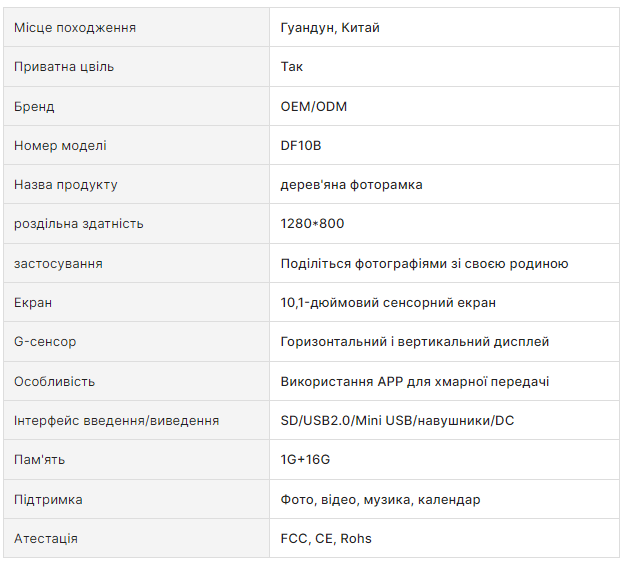This screenshot has height=563, width=623.
Task: Click the 'Назва продукту' label cell
Action: (66, 185)
